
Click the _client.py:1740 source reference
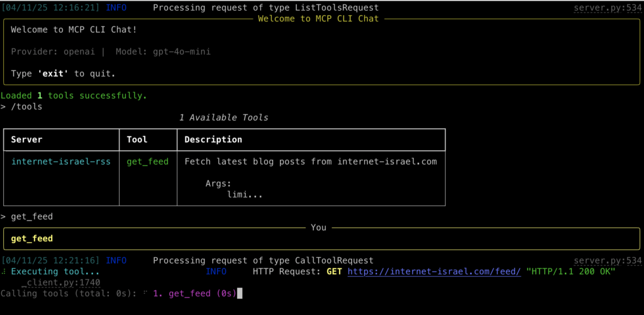point(61,282)
